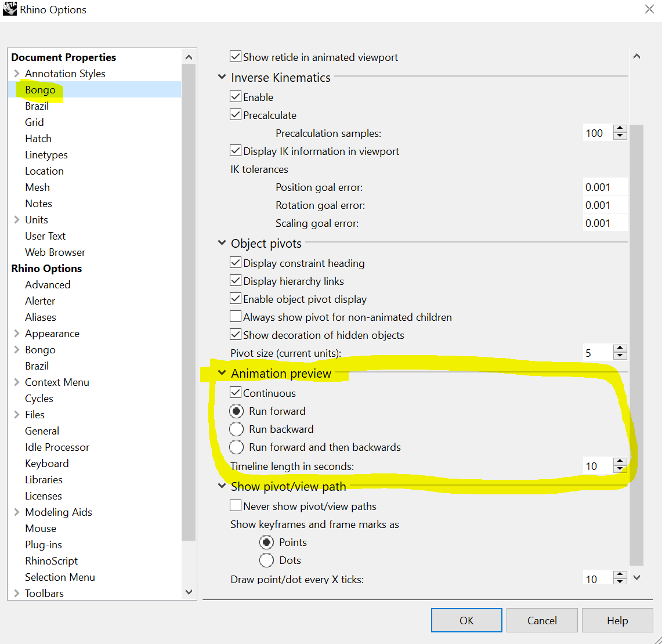Open the Web Browser settings page

[x=55, y=252]
